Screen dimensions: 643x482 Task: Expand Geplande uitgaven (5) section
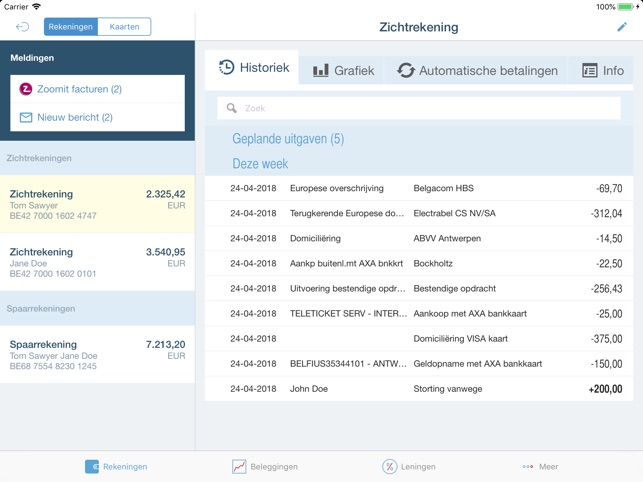(288, 139)
